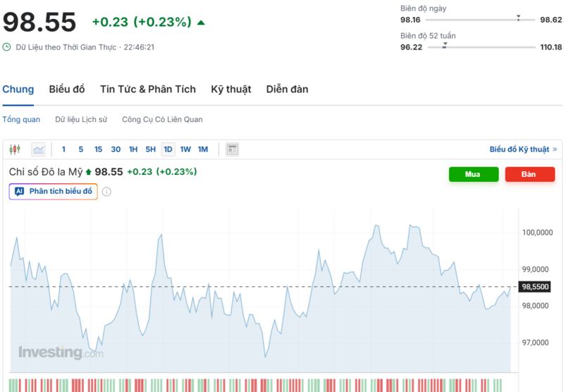Open Dữ liệu Lịch sử sub-tab
The width and height of the screenshot is (564, 392).
pyautogui.click(x=81, y=120)
